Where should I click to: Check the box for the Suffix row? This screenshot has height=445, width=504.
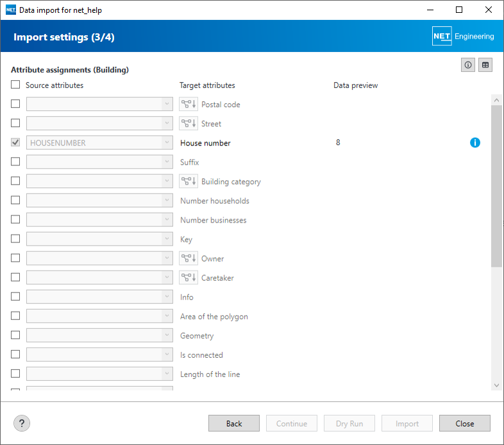pos(15,162)
